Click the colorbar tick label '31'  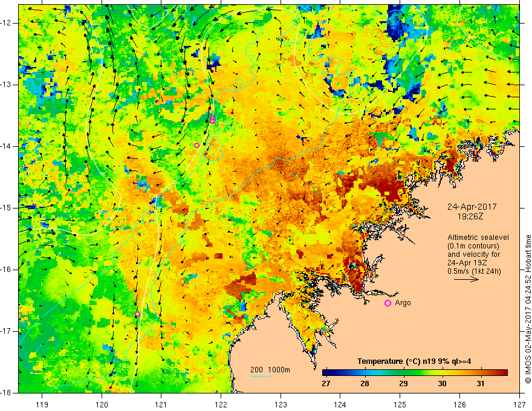point(481,384)
